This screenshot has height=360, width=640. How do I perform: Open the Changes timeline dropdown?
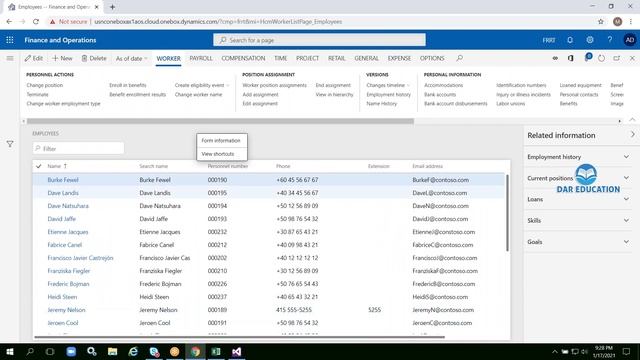(388, 85)
